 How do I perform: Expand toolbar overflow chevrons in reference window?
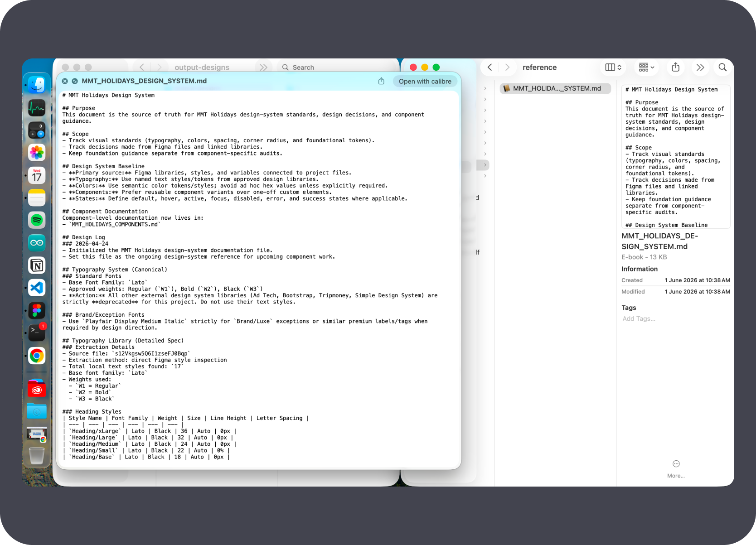tap(700, 68)
